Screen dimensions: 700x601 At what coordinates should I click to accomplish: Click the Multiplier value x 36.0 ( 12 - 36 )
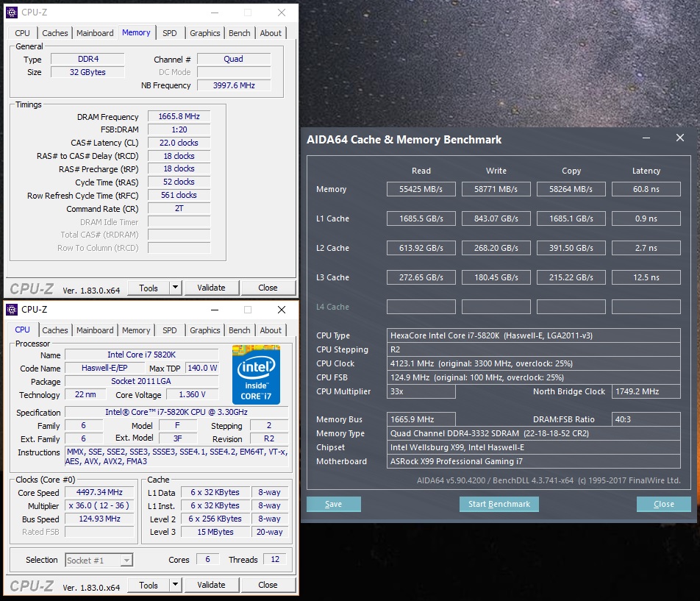99,505
